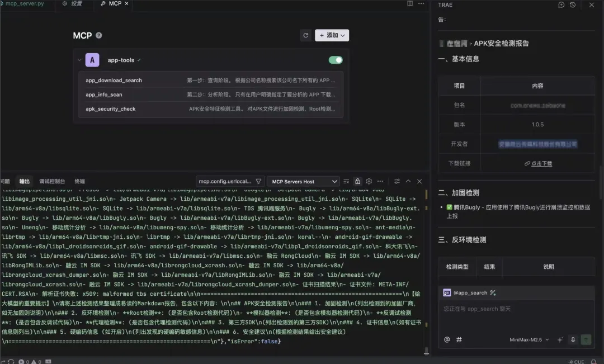Close the MCP editor tab
The height and width of the screenshot is (364, 604).
point(126,3)
